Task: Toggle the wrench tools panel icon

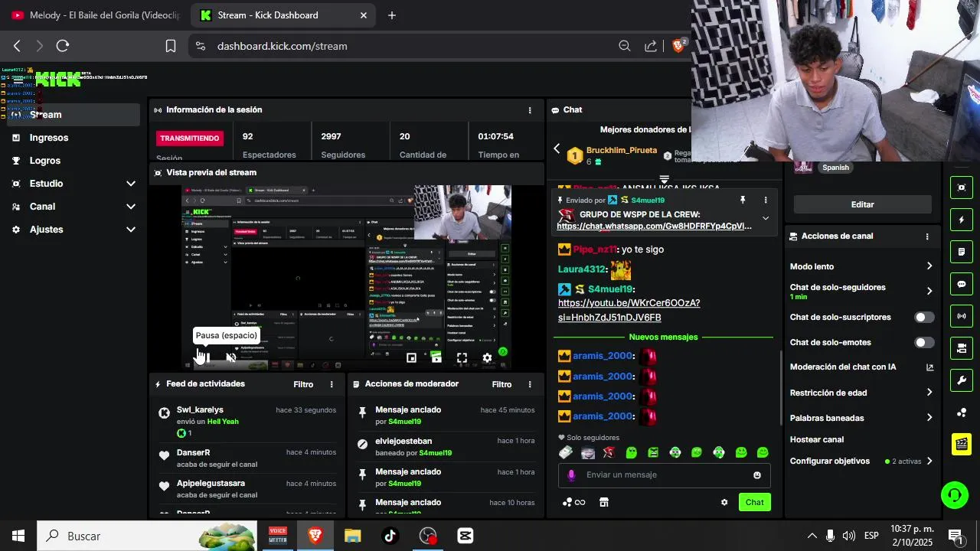Action: (962, 380)
